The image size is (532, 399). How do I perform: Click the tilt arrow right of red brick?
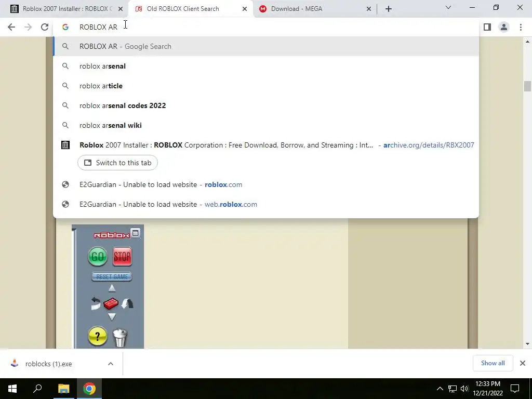(x=128, y=303)
